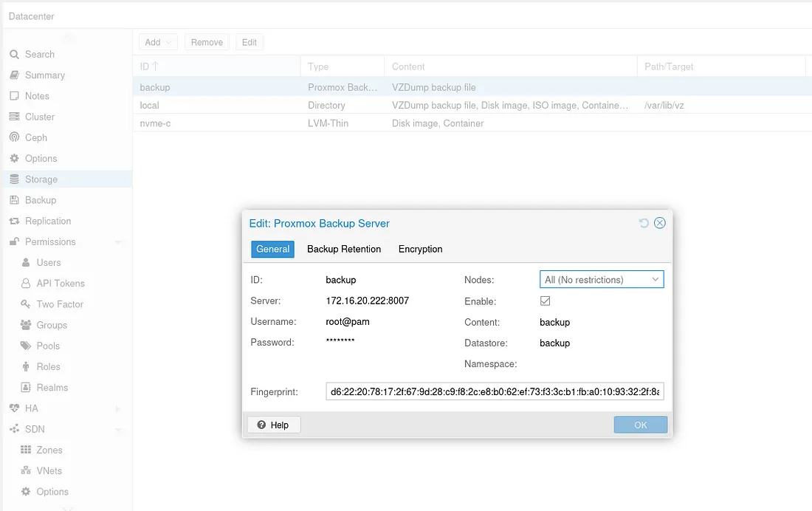This screenshot has height=511, width=812.
Task: Click the Summary book icon
Action: click(14, 75)
